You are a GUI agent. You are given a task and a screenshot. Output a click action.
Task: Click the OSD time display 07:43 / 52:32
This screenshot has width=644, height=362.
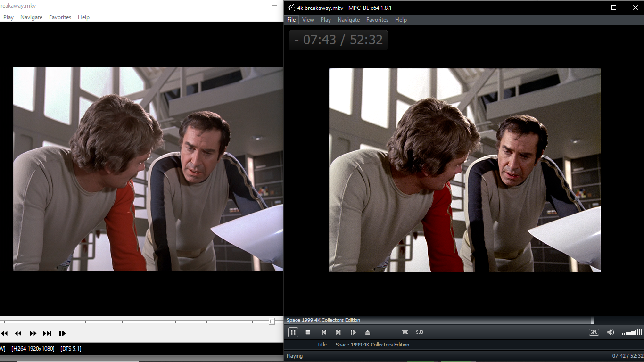tap(338, 40)
